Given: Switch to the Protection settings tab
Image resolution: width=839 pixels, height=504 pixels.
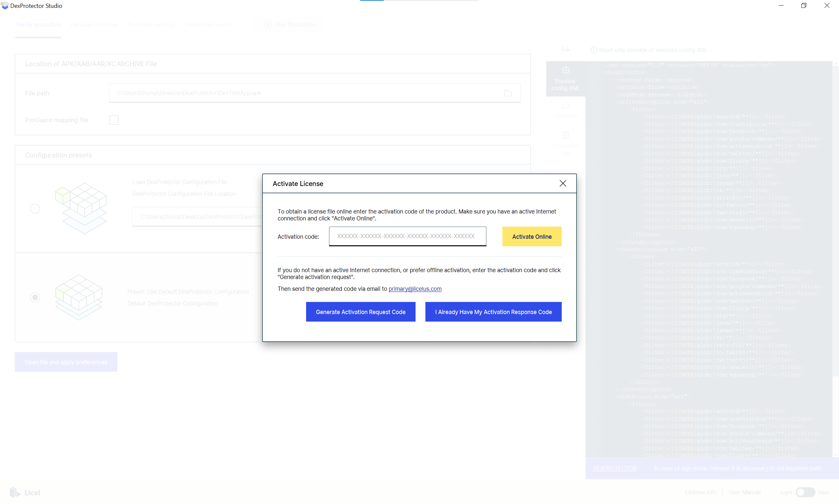Looking at the screenshot, I should tap(151, 25).
